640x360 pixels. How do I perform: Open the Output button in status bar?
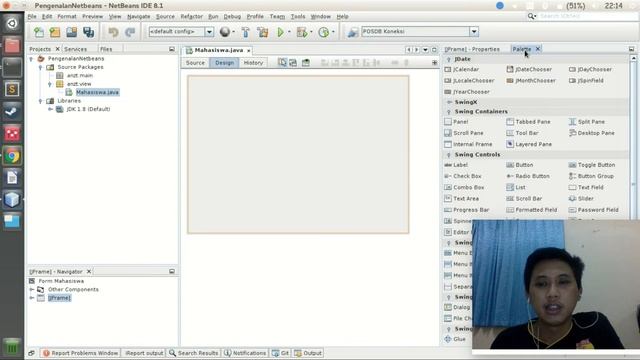[x=308, y=353]
